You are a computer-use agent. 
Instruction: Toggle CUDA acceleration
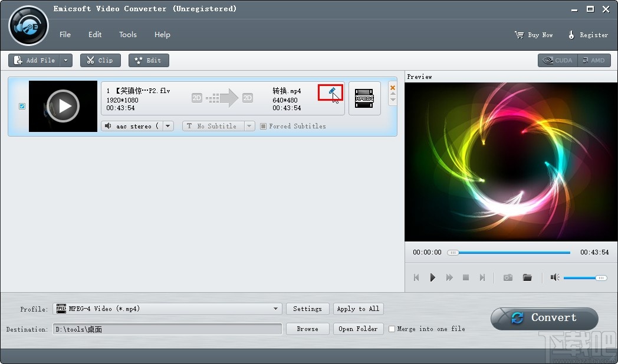tap(558, 60)
